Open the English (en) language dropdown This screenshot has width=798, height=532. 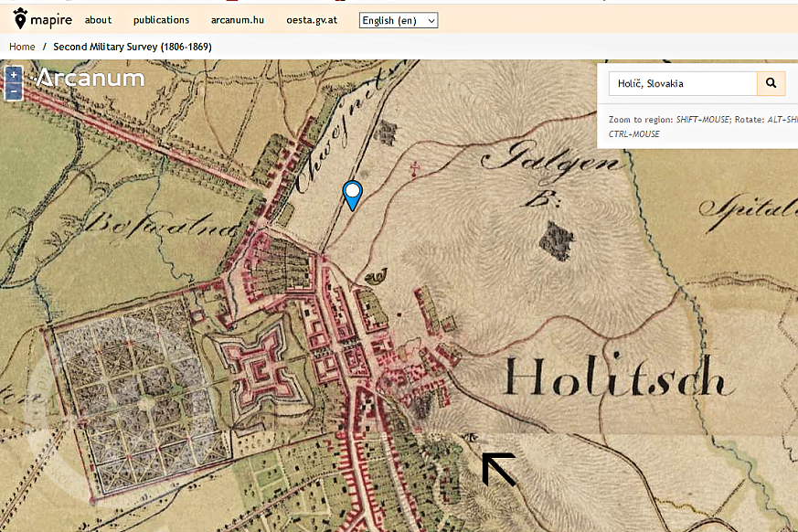coord(398,20)
